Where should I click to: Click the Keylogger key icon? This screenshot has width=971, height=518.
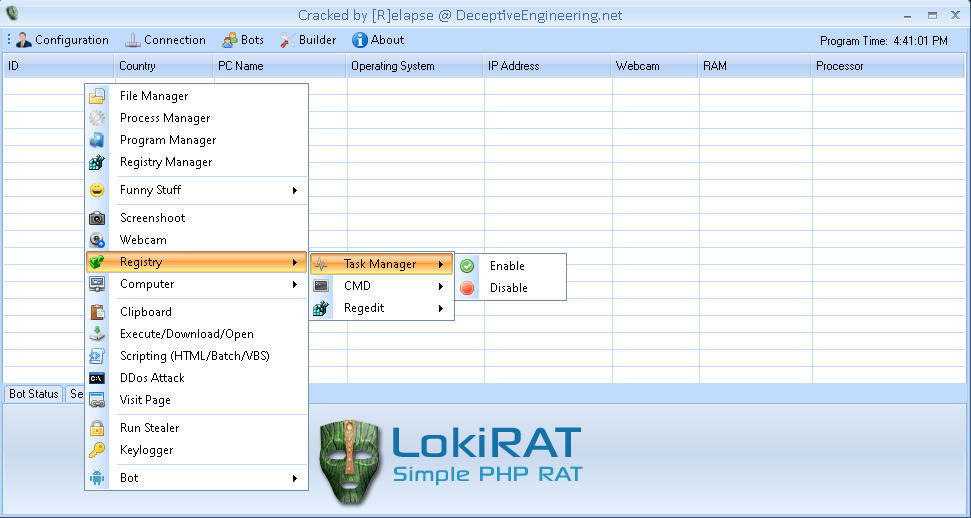point(97,450)
